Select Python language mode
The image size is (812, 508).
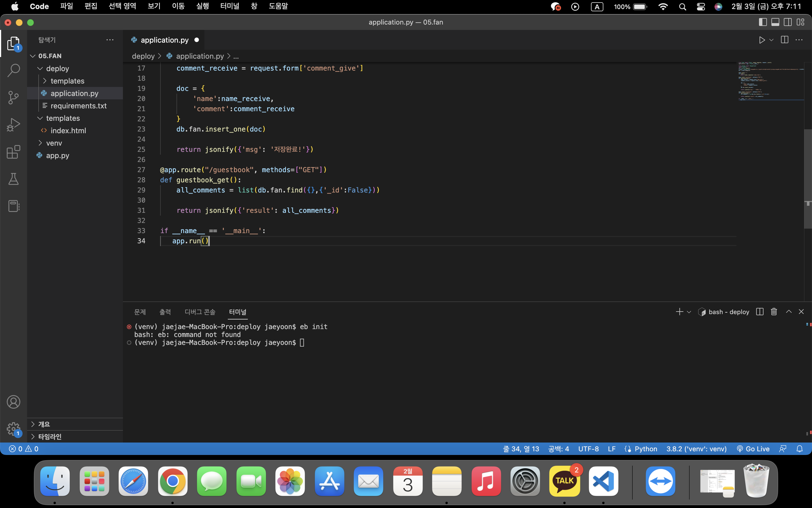coord(646,449)
